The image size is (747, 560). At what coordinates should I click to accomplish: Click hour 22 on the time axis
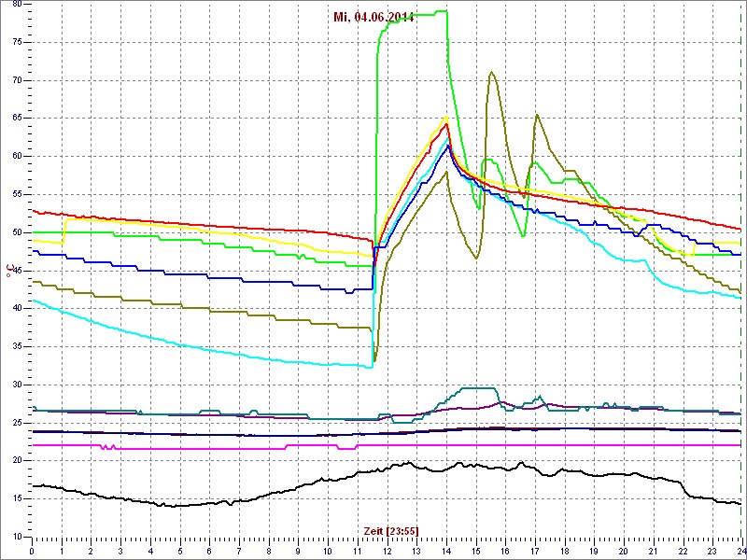(x=684, y=551)
